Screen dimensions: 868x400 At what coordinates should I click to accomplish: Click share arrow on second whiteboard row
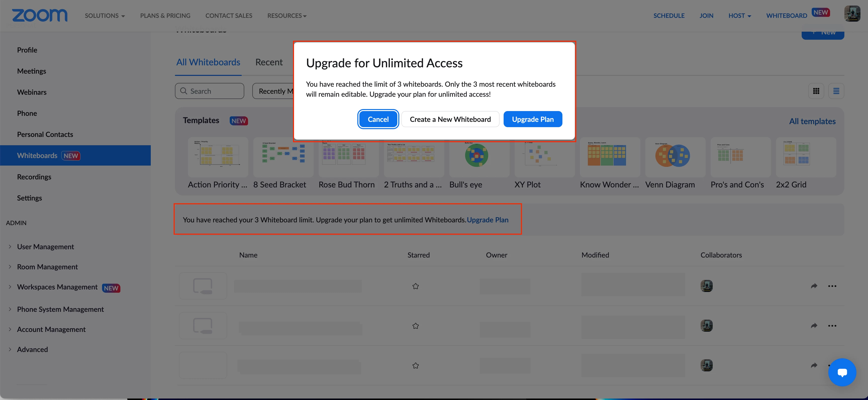[x=814, y=326]
